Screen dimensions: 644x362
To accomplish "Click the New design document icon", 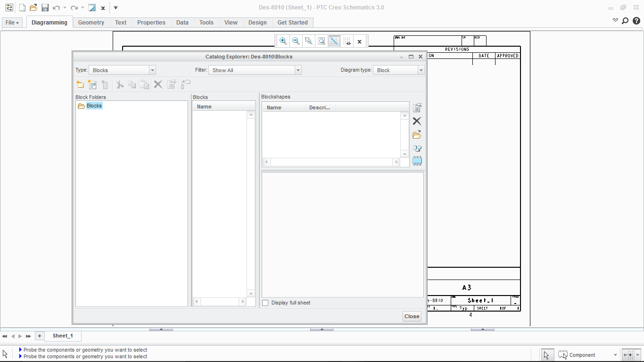I will click(22, 8).
